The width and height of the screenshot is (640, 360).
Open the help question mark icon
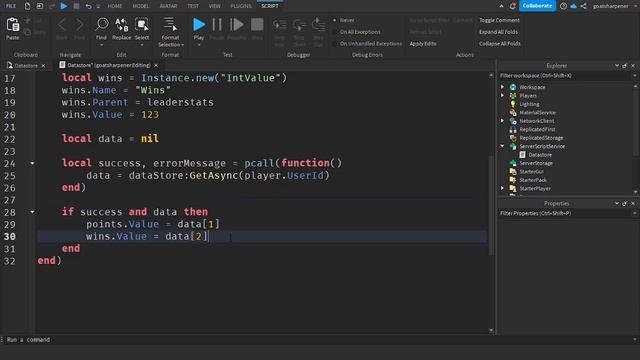(x=563, y=6)
